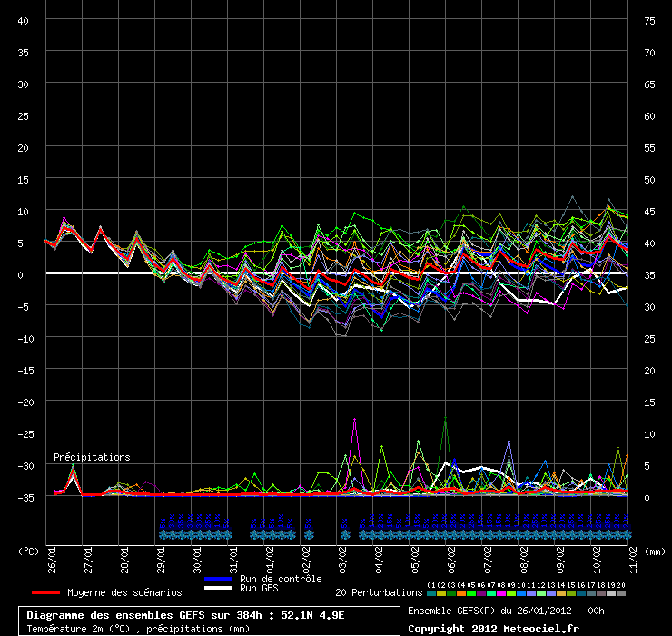Select perturbation 20 gray color swatch

pyautogui.click(x=621, y=593)
